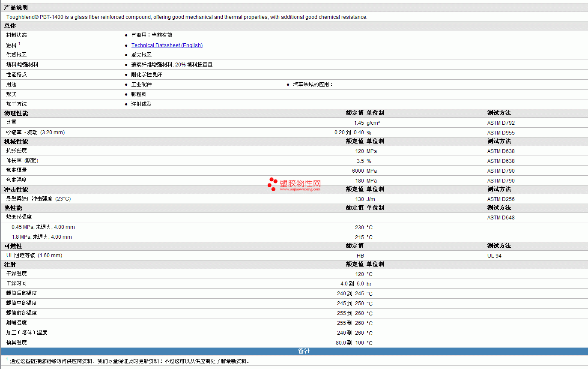Click the 注射 section header

[x=10, y=264]
